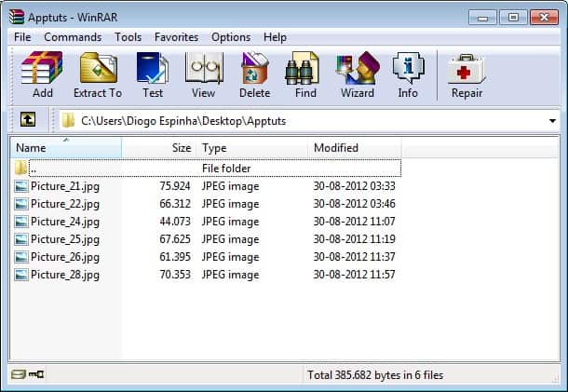Launch the Wizard tool

click(358, 68)
